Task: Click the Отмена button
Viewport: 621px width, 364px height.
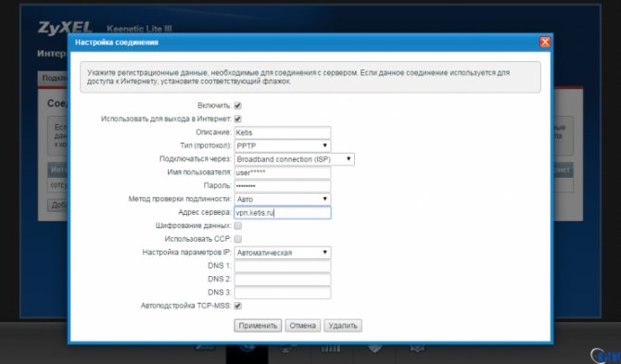Action: tap(302, 326)
